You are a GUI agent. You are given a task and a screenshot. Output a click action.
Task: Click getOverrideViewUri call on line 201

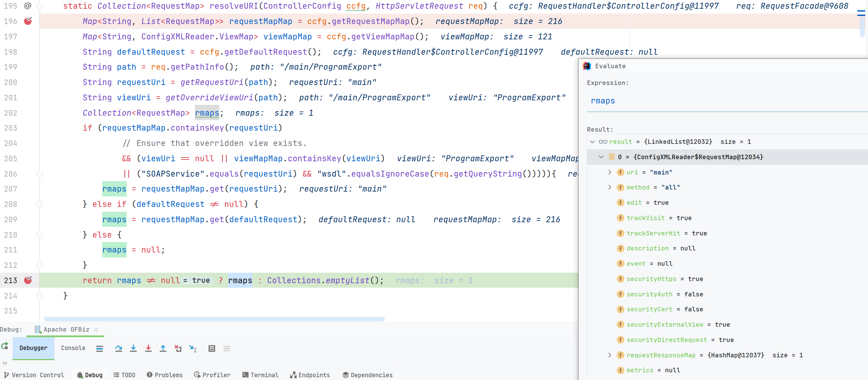(x=210, y=98)
